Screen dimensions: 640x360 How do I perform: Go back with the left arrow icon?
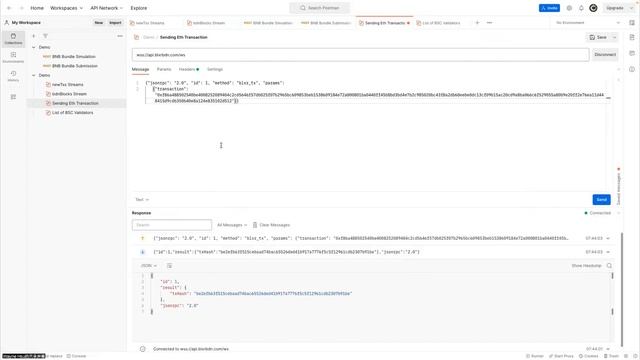pyautogui.click(x=9, y=8)
